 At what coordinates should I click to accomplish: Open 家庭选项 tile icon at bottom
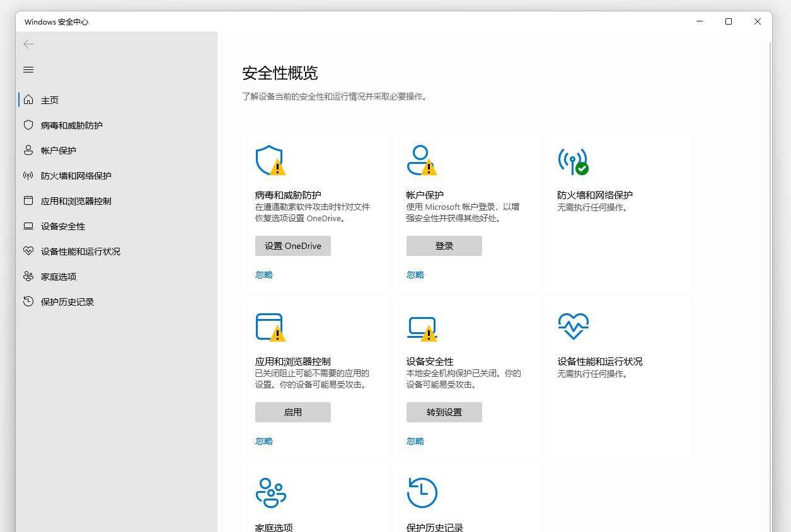click(x=270, y=494)
